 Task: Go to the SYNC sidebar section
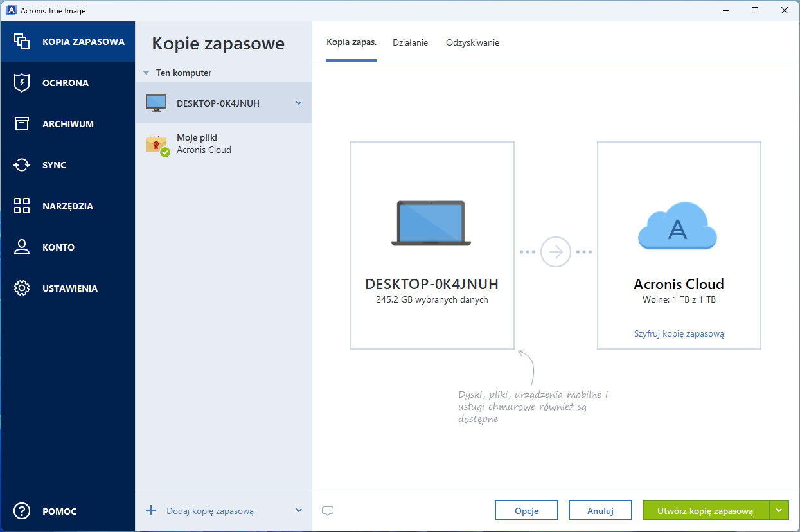click(68, 165)
